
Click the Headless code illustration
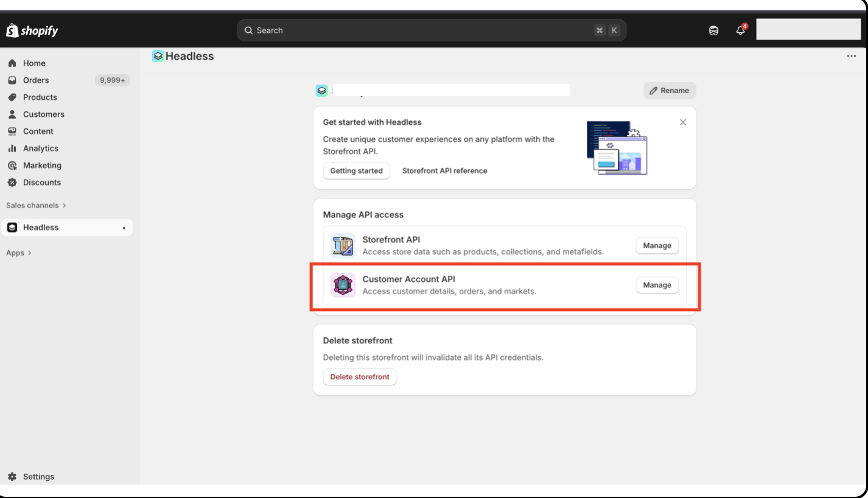(617, 147)
